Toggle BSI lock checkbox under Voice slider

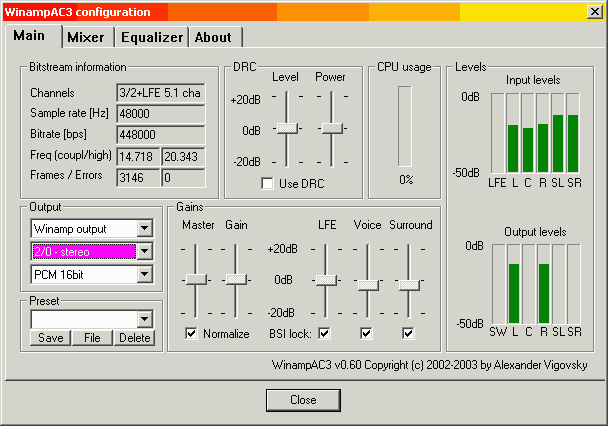click(x=366, y=333)
